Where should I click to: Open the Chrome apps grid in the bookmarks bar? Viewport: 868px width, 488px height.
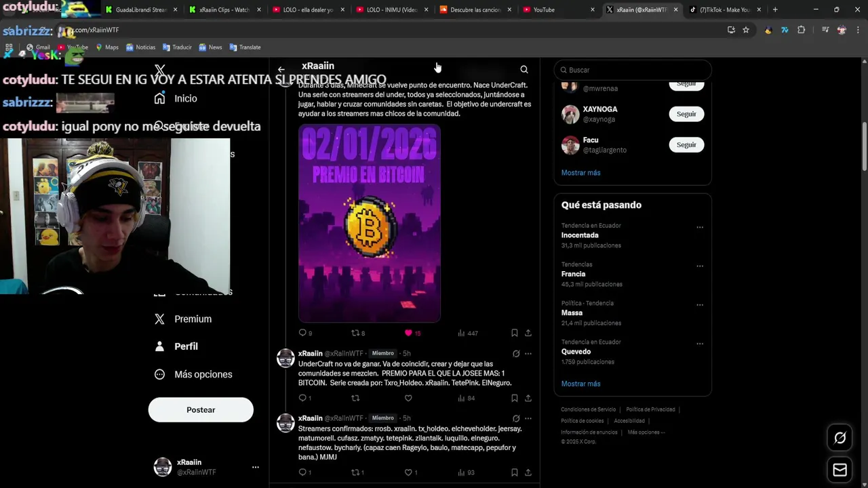coord(9,47)
